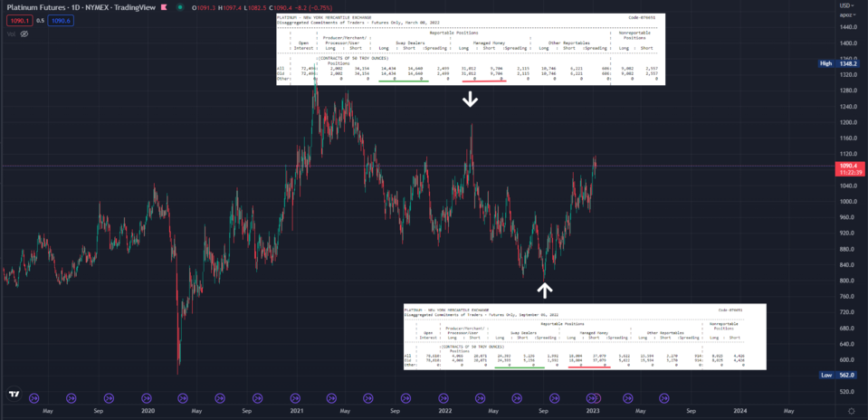Click the open value O1091.3
Viewport: 868px width, 420px height.
(204, 9)
